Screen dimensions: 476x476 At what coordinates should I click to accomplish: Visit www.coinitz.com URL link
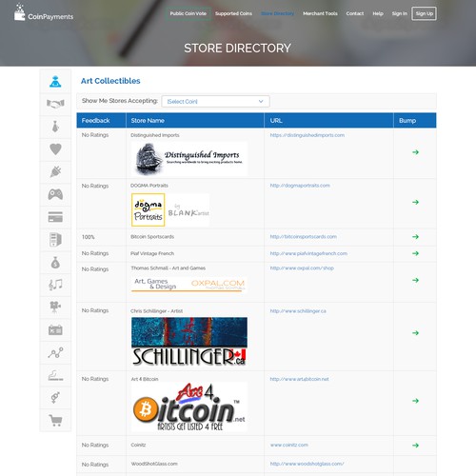point(289,445)
